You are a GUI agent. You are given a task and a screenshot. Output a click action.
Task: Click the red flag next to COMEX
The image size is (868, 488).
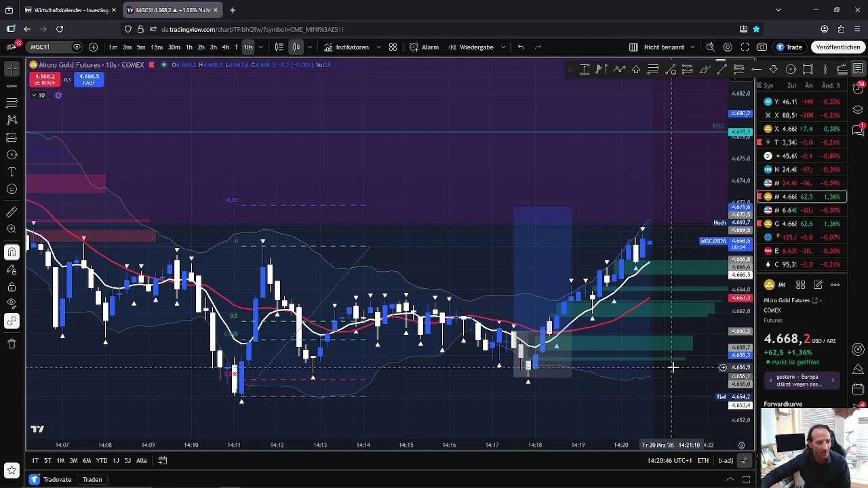coord(152,65)
